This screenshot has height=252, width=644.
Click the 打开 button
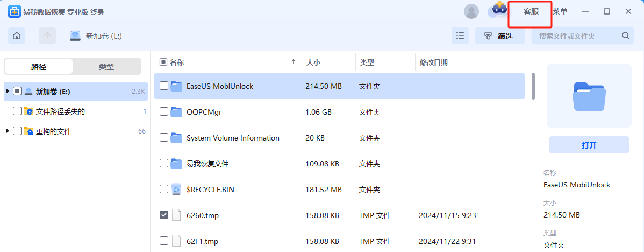coord(589,145)
